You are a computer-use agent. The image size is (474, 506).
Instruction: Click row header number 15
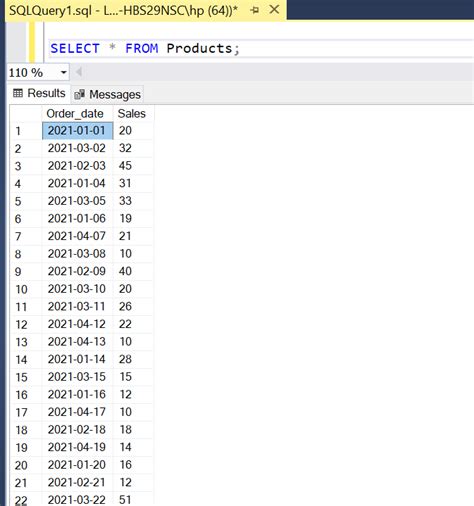pos(26,377)
